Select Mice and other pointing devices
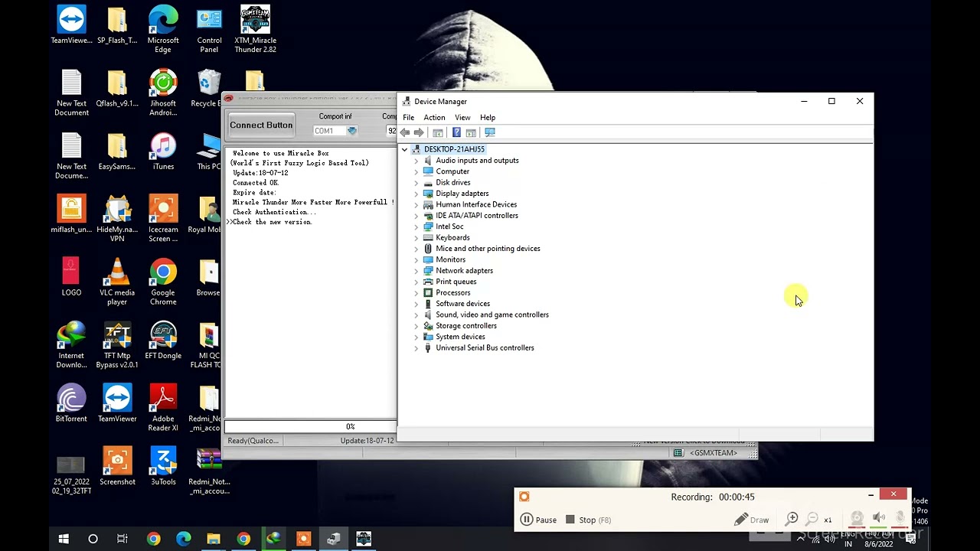Screen dimensions: 980x551 [x=488, y=249]
